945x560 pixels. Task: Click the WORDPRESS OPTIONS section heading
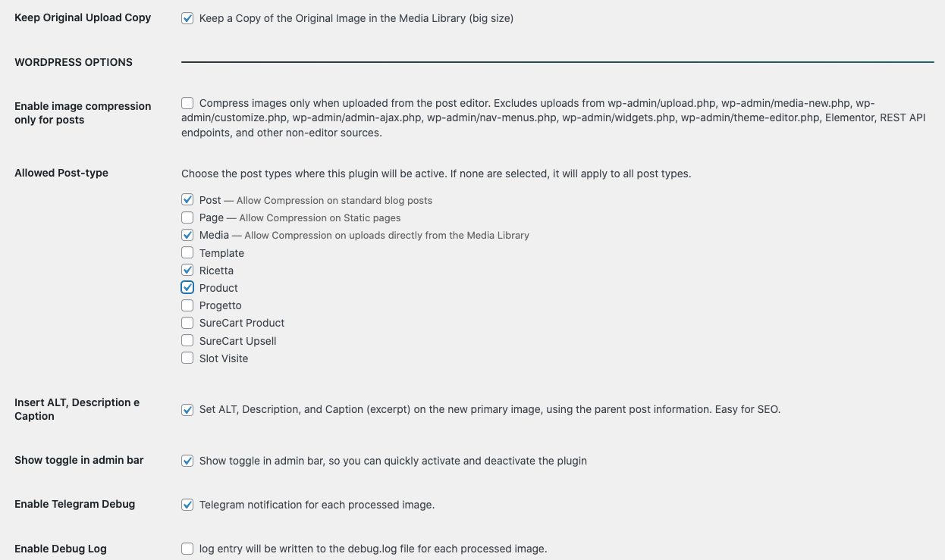pos(73,62)
